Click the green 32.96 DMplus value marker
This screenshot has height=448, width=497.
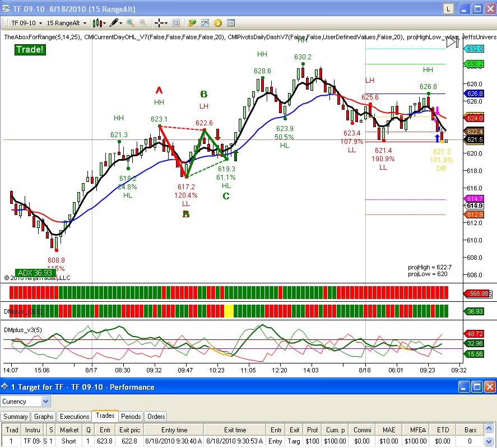[x=474, y=343]
